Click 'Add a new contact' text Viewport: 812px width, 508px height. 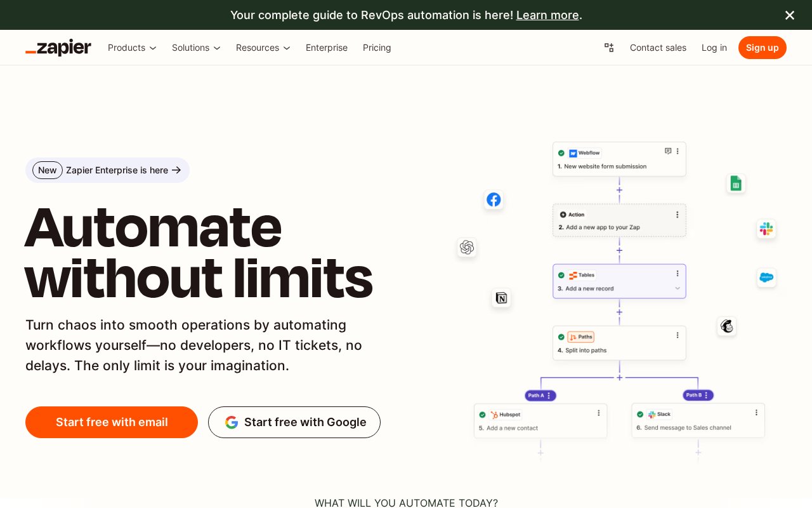coord(512,428)
